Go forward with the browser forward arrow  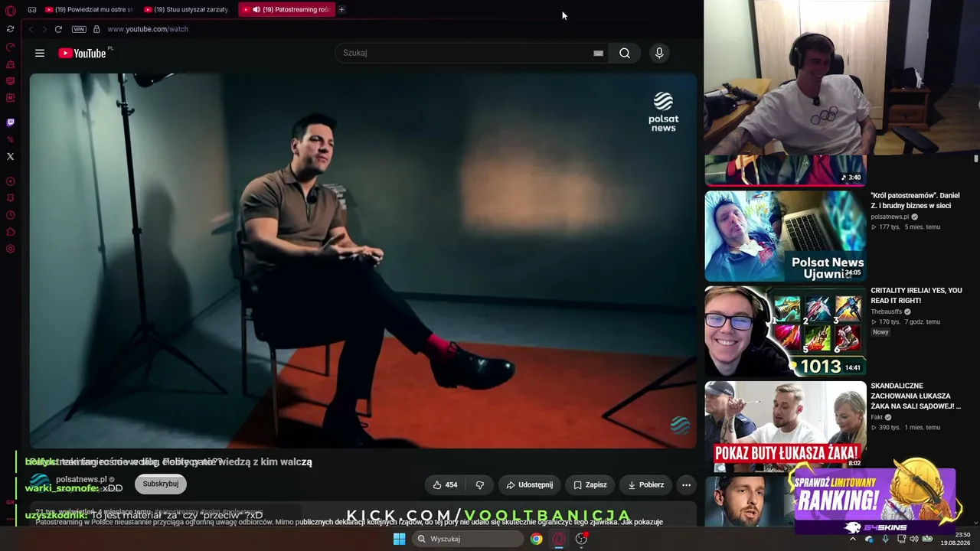pos(44,29)
